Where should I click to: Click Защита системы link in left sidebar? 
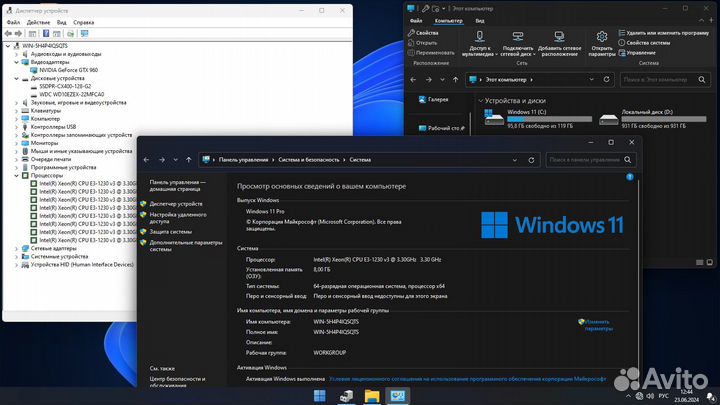coord(170,230)
